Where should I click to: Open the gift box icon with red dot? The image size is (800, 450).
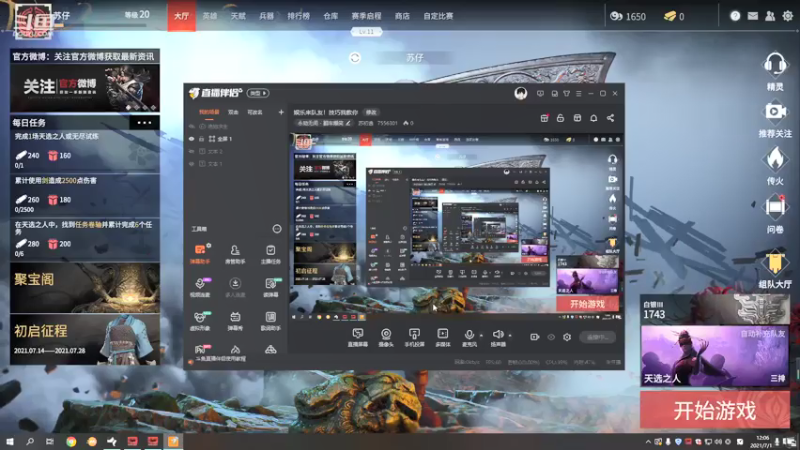544,118
